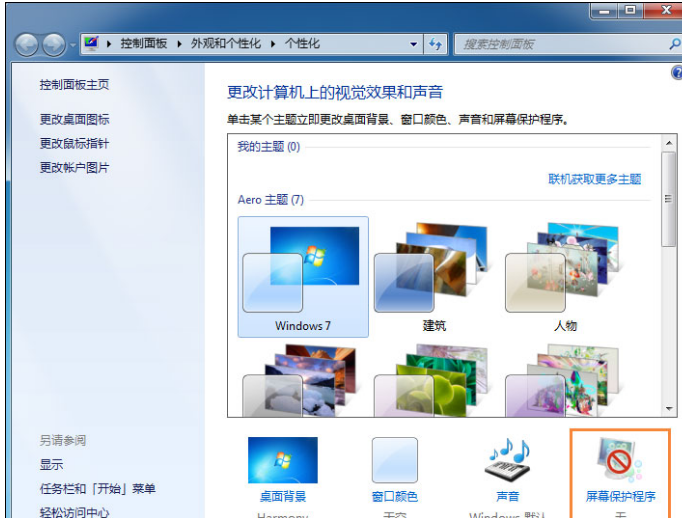Open the help question mark icon

coord(677,73)
